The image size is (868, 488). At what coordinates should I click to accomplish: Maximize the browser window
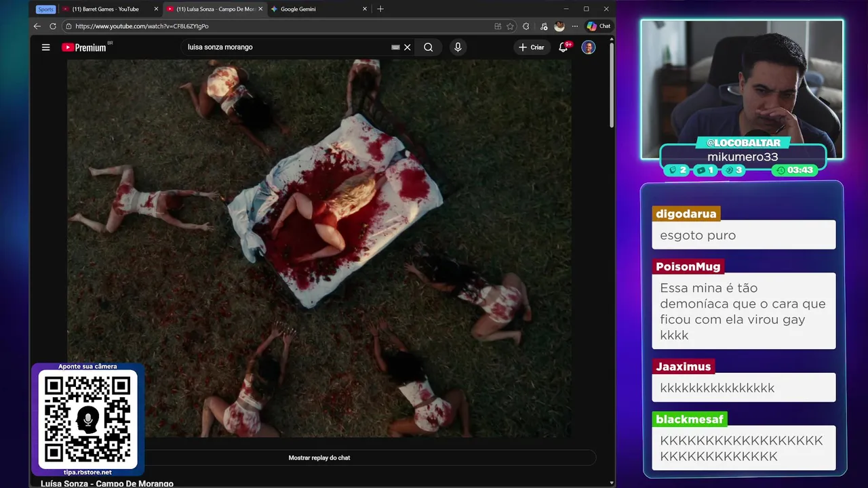pos(586,9)
